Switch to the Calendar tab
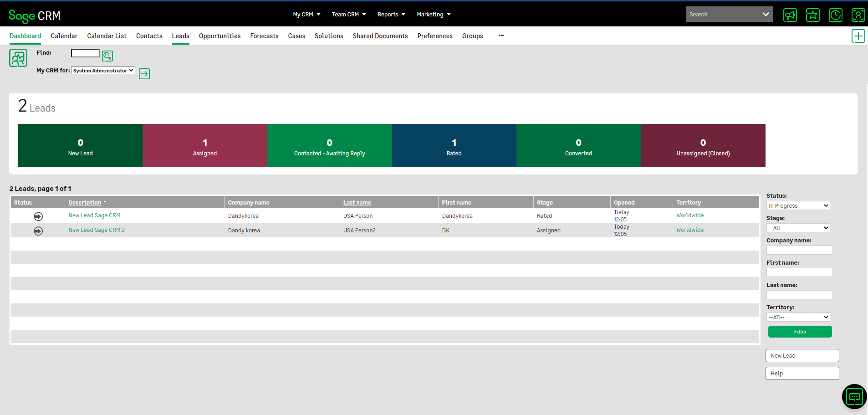Viewport: 868px width, 415px height. point(64,36)
